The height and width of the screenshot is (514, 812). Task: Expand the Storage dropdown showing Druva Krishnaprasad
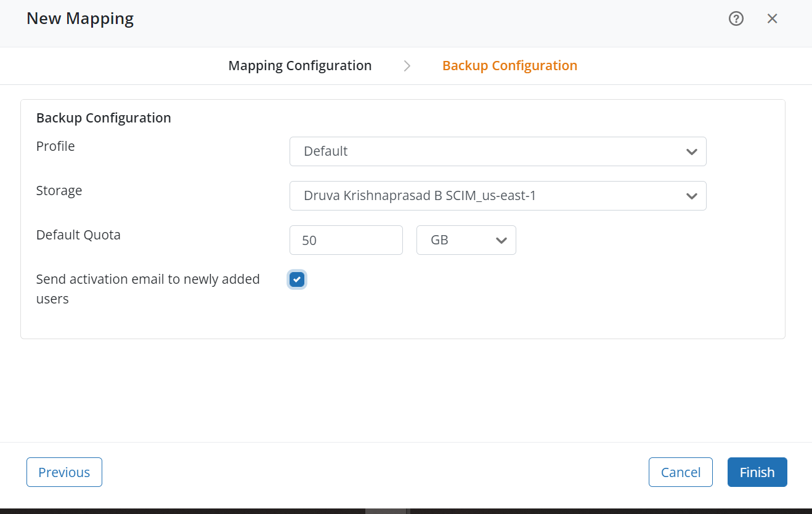tap(487, 196)
